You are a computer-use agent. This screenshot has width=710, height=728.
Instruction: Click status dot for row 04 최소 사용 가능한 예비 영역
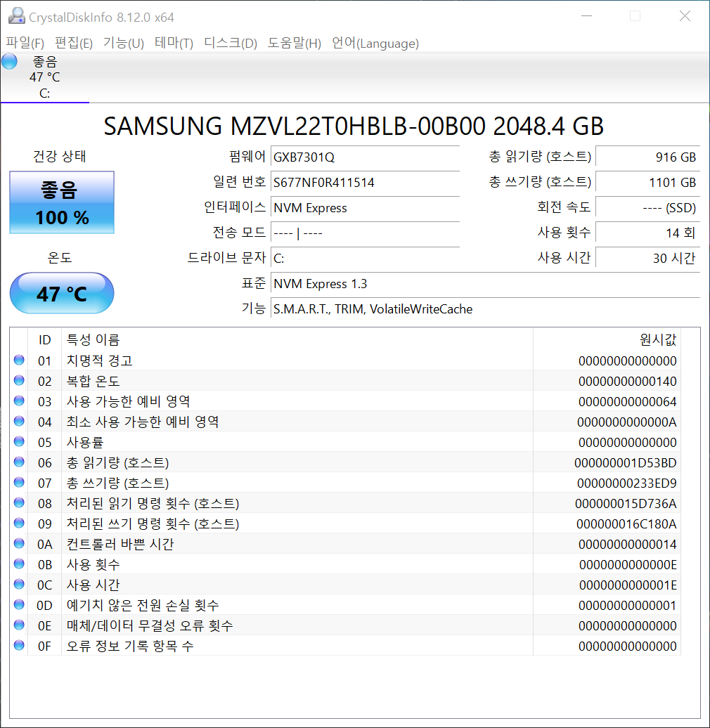[19, 421]
